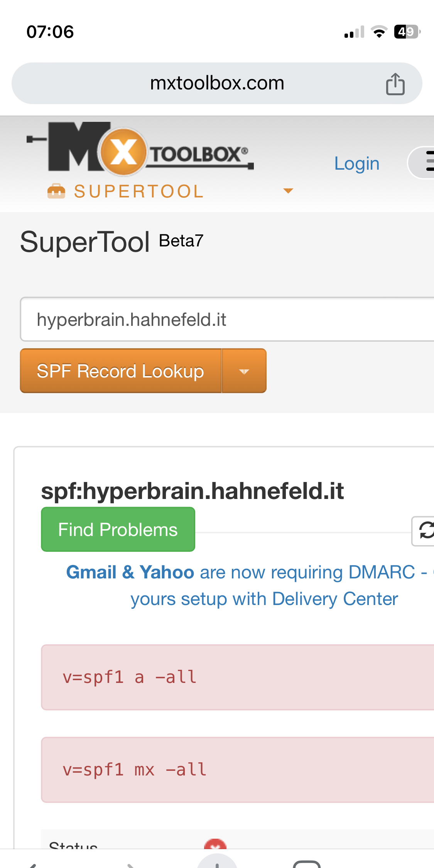Screen dimensions: 434x868
Task: Tap the red Status error icon
Action: click(x=215, y=845)
